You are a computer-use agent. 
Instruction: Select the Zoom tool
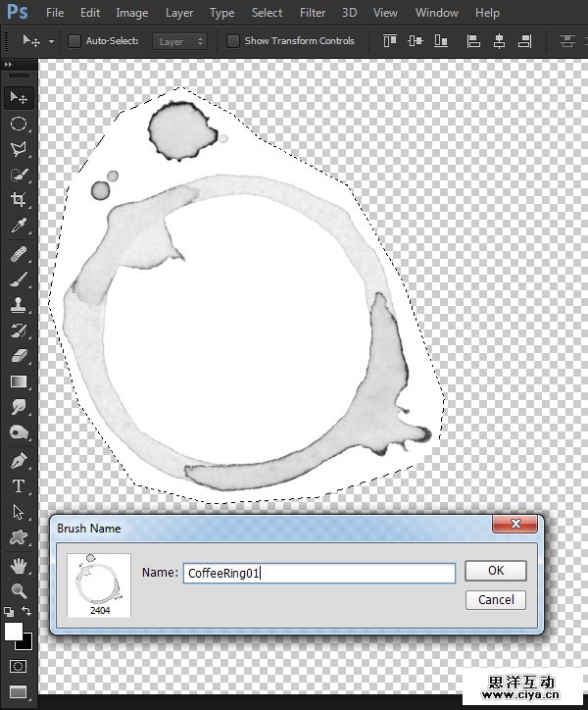pyautogui.click(x=19, y=590)
